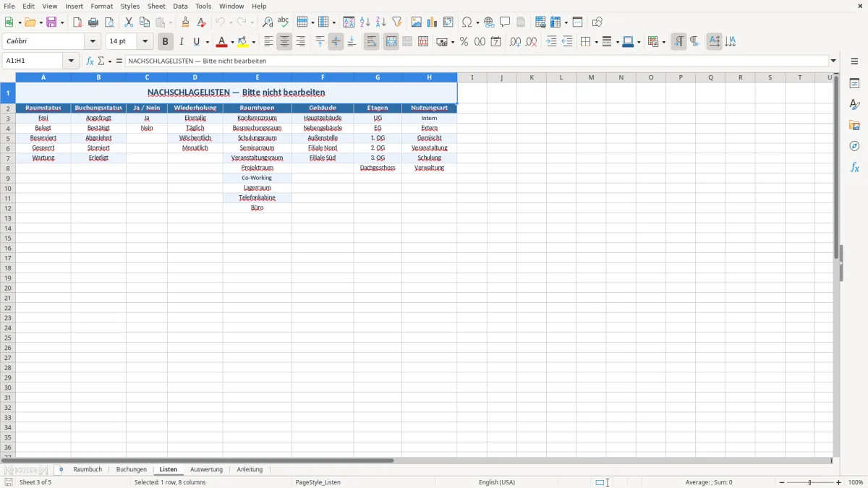Open the sidebar Properties panel
This screenshot has width=868, height=488.
coord(854,83)
